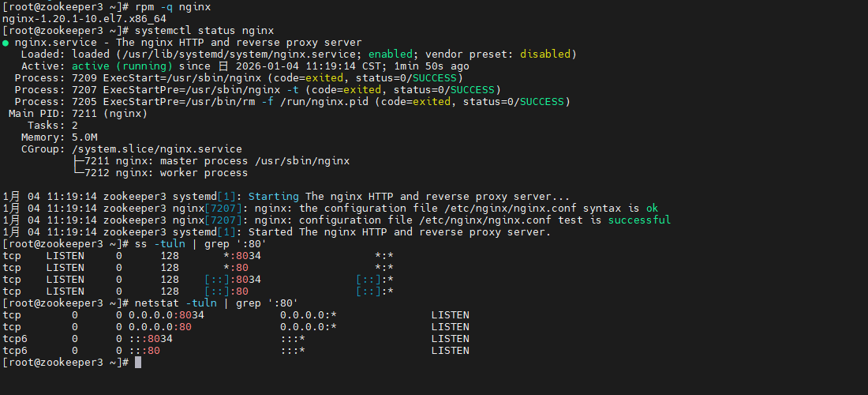Click the 'systemctl status nginx' command
Viewport: 868px width, 395px height.
point(204,31)
